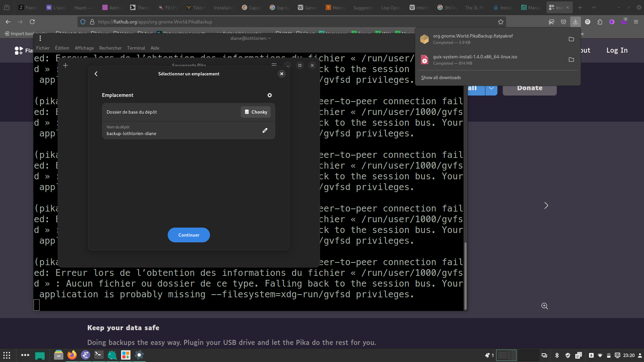Screen dimensions: 644x362
Task: Show next screenshot with right chevron
Action: 546,205
